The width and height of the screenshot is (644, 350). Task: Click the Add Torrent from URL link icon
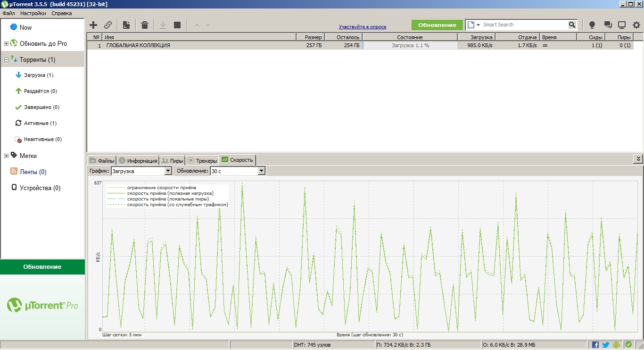click(108, 25)
